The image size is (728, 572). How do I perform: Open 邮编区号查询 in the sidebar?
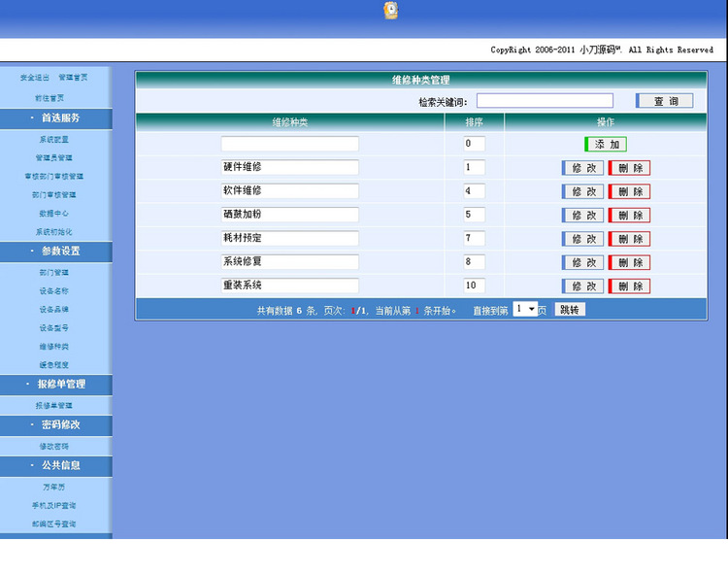point(53,524)
